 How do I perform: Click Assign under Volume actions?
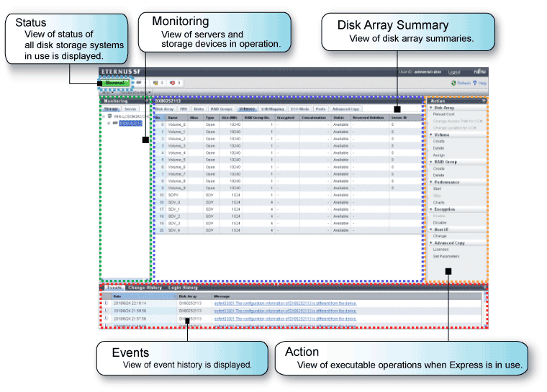point(439,155)
